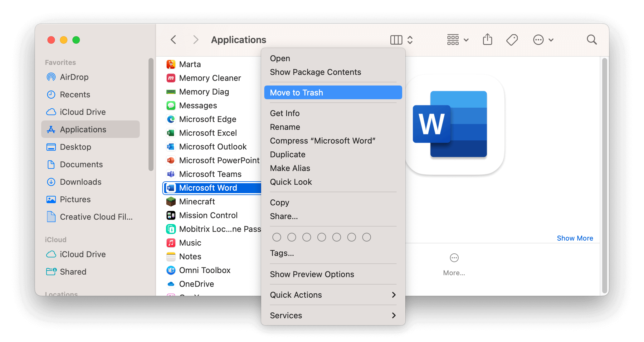Choose Get Info menu item

point(333,113)
